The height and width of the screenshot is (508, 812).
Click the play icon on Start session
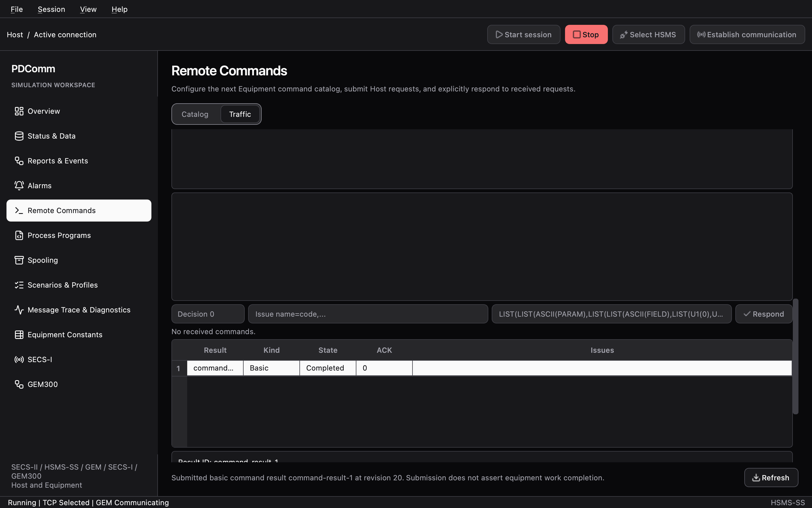499,35
